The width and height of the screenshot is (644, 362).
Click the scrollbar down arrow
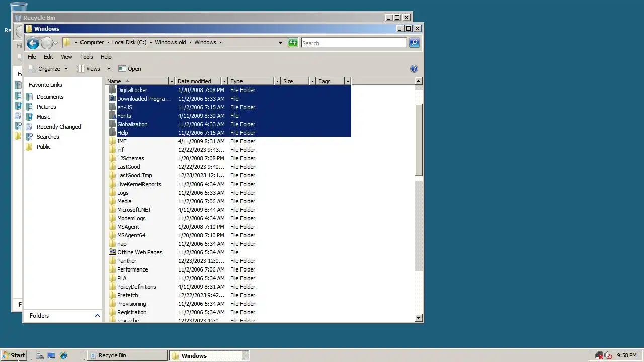[x=419, y=318]
